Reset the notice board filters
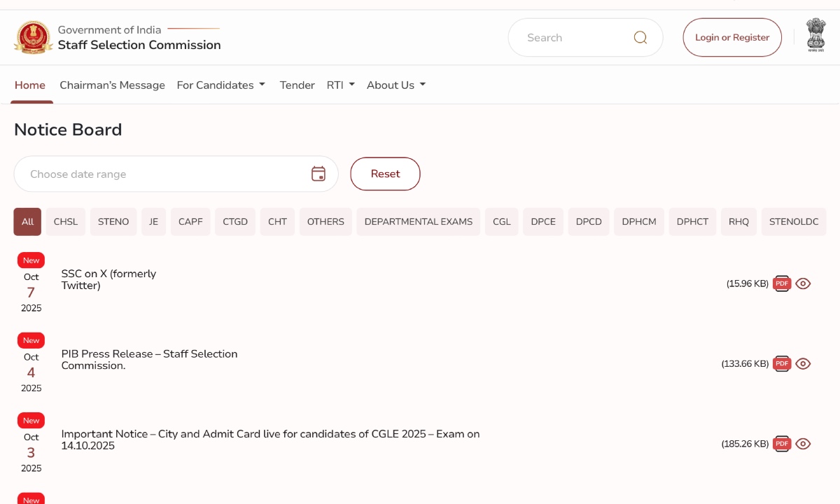 click(x=385, y=174)
